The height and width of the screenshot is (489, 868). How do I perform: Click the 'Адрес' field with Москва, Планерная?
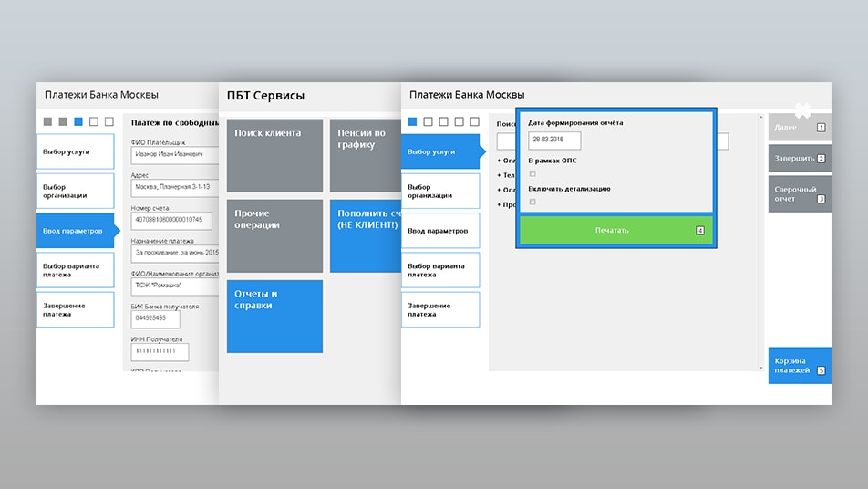click(x=175, y=188)
